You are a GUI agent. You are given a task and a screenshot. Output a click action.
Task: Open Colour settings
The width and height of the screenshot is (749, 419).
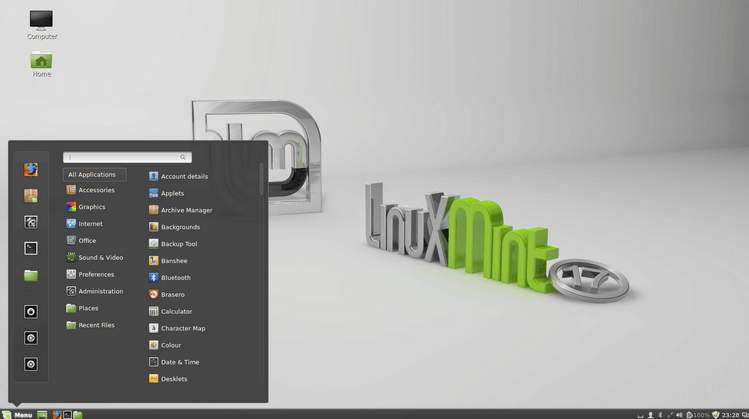point(165,345)
